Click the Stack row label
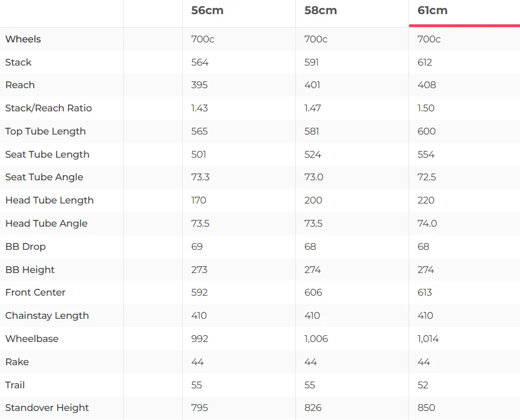 (18, 62)
